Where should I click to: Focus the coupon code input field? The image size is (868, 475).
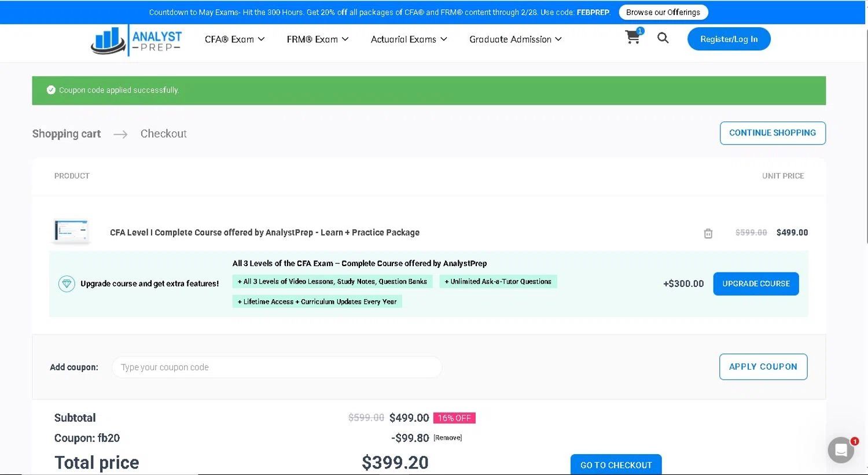click(277, 367)
